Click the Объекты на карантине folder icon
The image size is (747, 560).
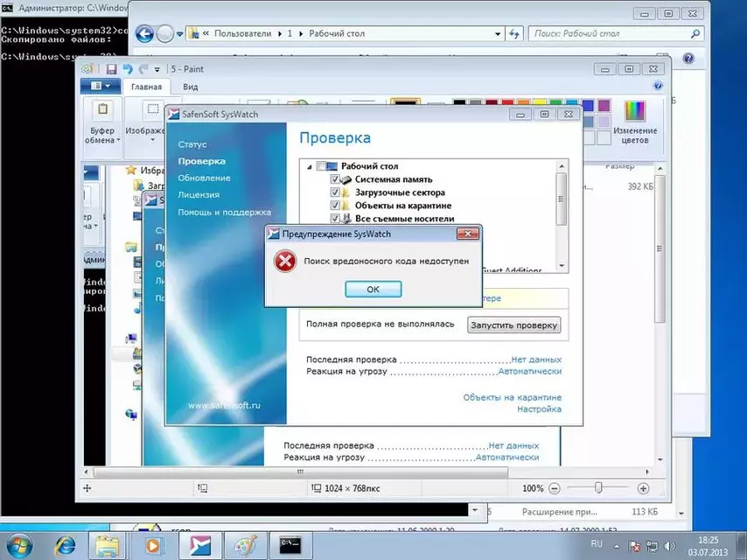pos(346,206)
